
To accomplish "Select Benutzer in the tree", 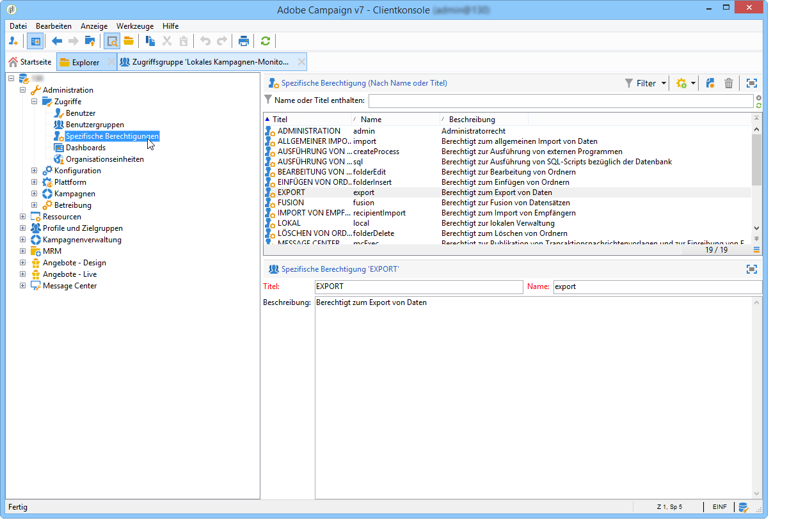I will coord(81,113).
